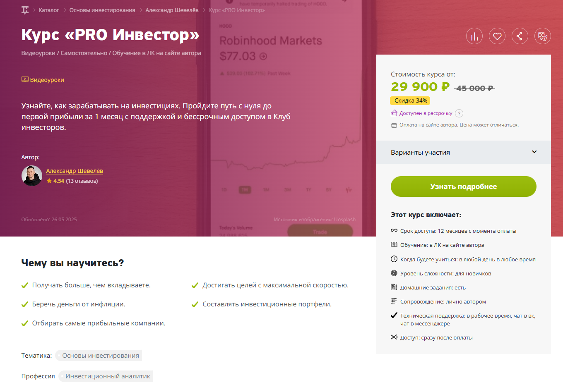The image size is (563, 392).
Task: Click the 4.54 star rating
Action: [x=55, y=181]
